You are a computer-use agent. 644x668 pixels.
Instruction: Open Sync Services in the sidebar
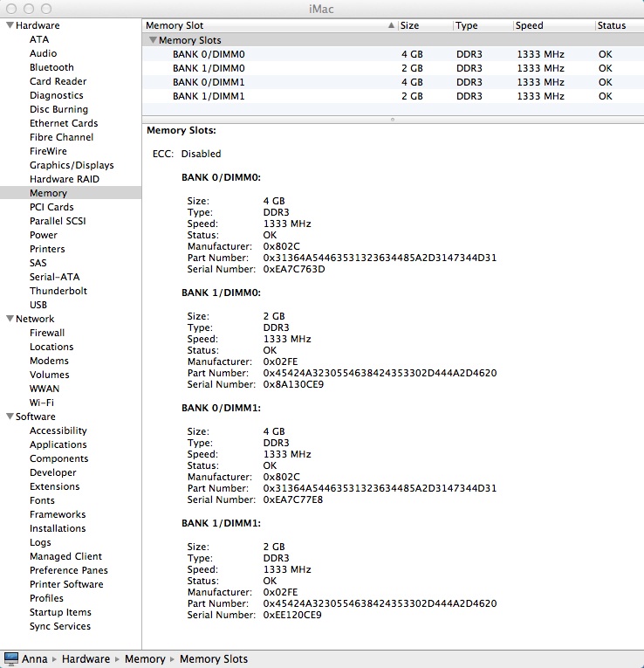[59, 626]
